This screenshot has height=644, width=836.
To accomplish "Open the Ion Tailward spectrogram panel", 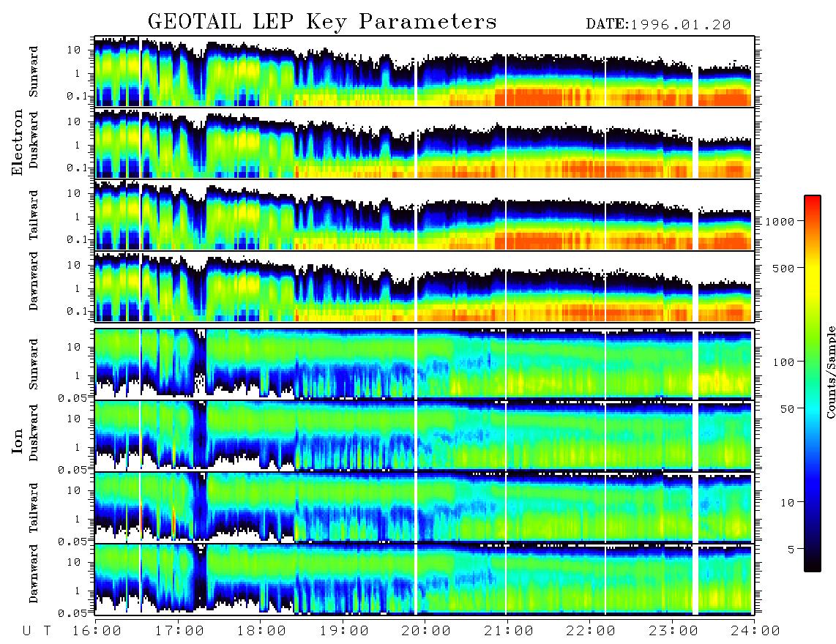I will pos(425,508).
